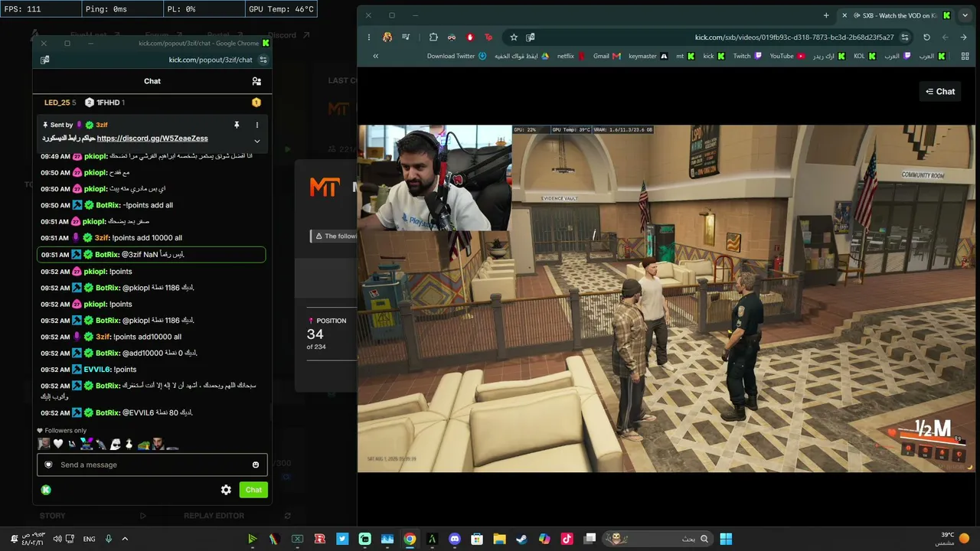
Task: Click the gold 1 badge in chat header
Action: 256,103
